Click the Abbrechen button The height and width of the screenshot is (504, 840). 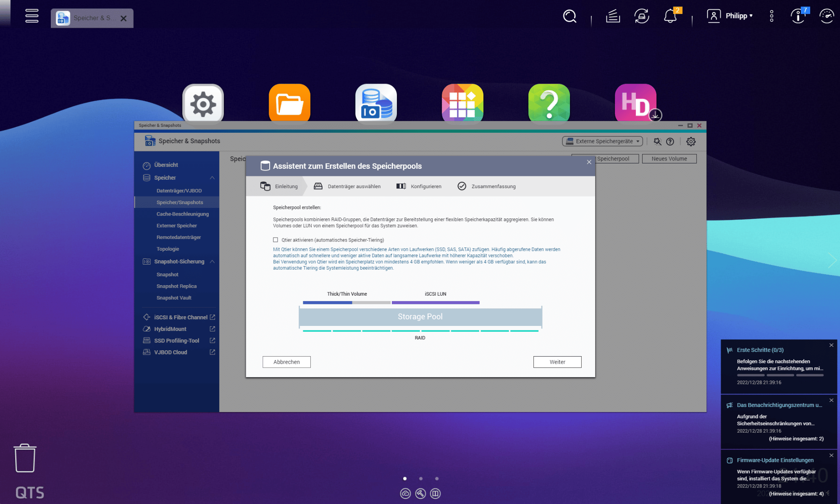pos(286,362)
